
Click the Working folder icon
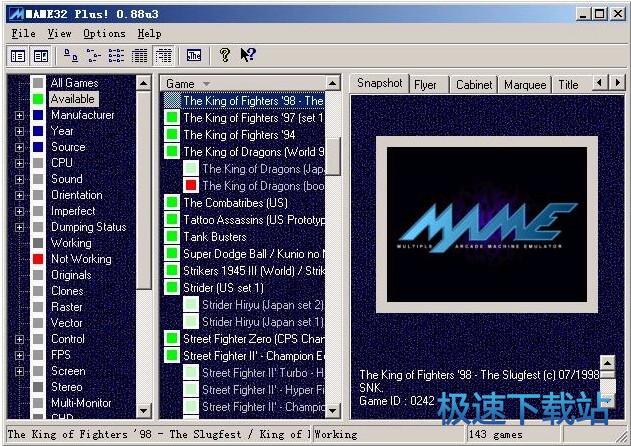(38, 243)
